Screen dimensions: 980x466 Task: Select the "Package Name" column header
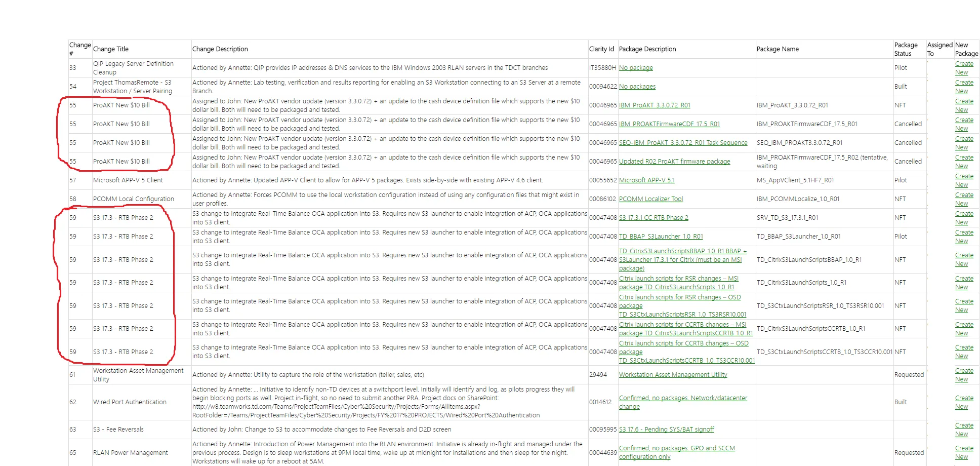[778, 49]
